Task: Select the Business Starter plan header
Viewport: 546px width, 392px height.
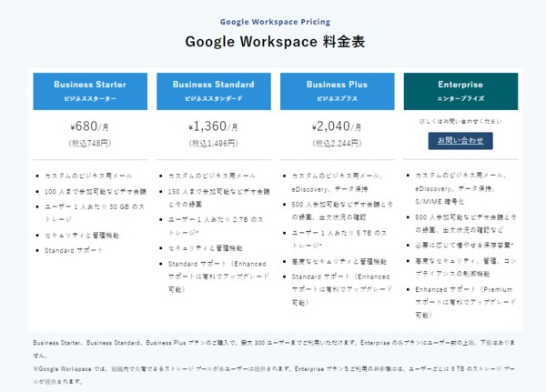Action: (90, 91)
